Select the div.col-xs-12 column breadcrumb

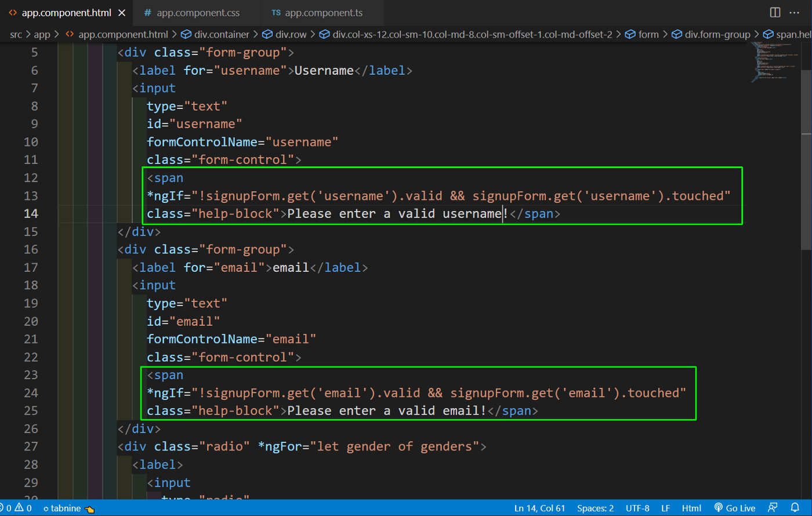pos(472,35)
